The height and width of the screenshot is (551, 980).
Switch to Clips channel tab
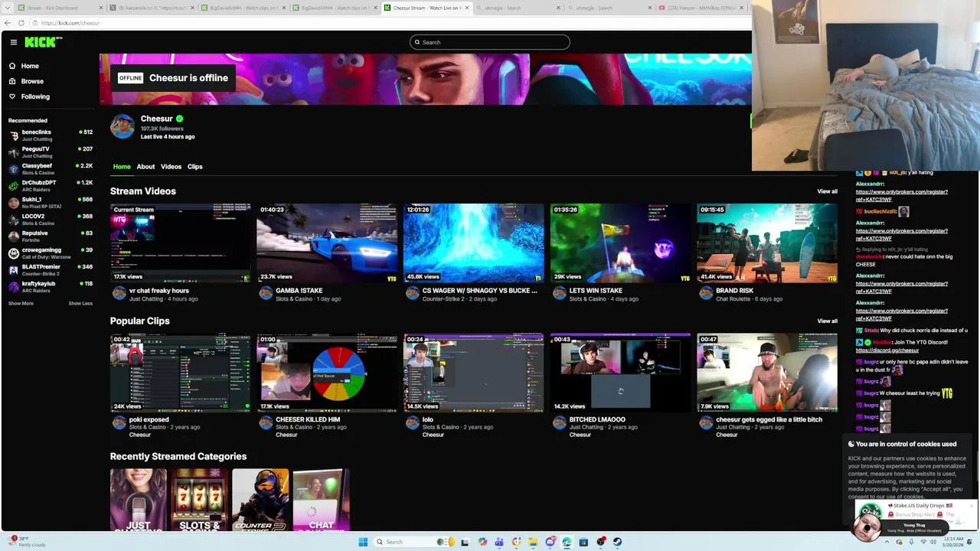[194, 166]
